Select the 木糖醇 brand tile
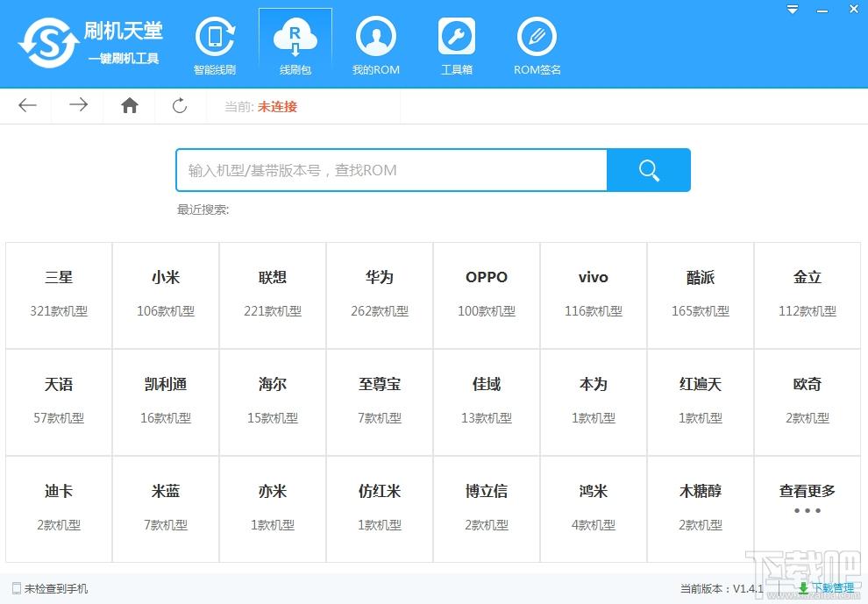The width and height of the screenshot is (868, 604). pyautogui.click(x=701, y=508)
